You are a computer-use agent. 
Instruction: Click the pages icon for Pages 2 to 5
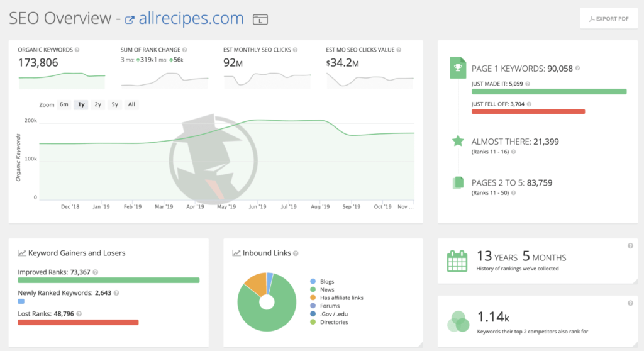[458, 183]
